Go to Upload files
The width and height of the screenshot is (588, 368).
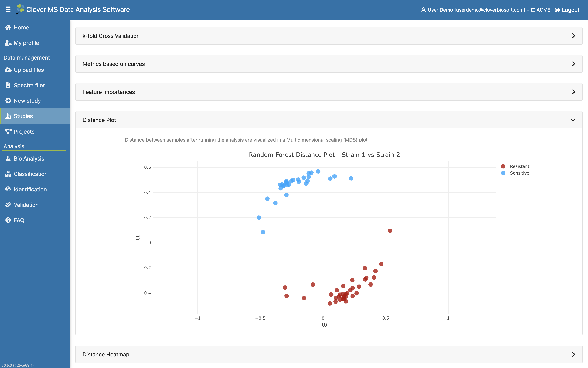tap(35, 70)
